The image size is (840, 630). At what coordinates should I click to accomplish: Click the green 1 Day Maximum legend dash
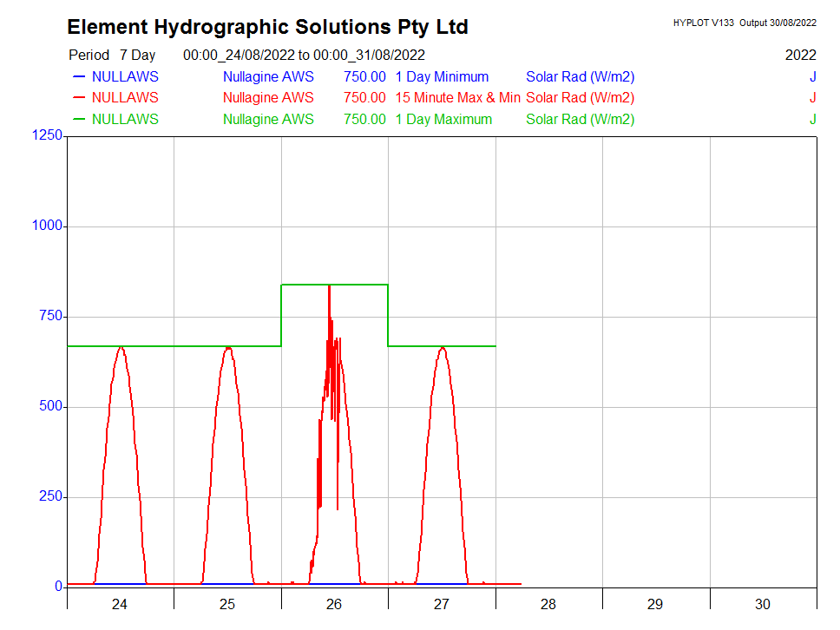coord(79,120)
